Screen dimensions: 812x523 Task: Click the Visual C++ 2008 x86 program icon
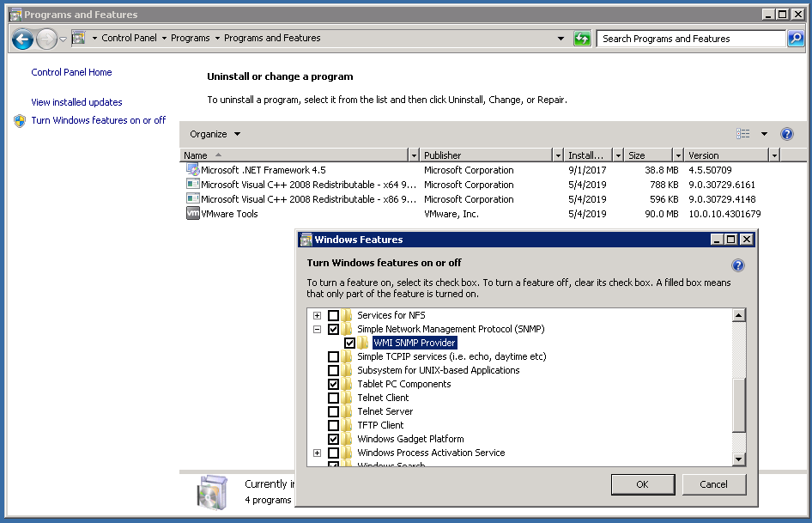192,198
